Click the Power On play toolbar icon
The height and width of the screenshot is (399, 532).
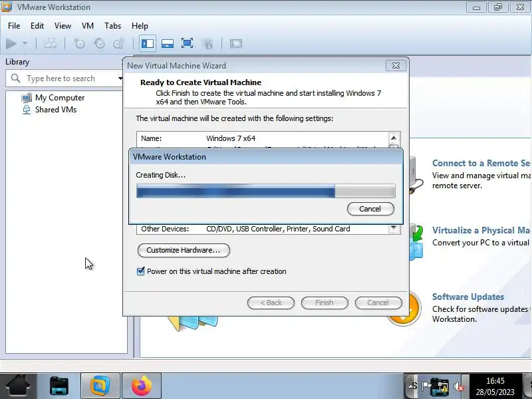click(x=11, y=43)
